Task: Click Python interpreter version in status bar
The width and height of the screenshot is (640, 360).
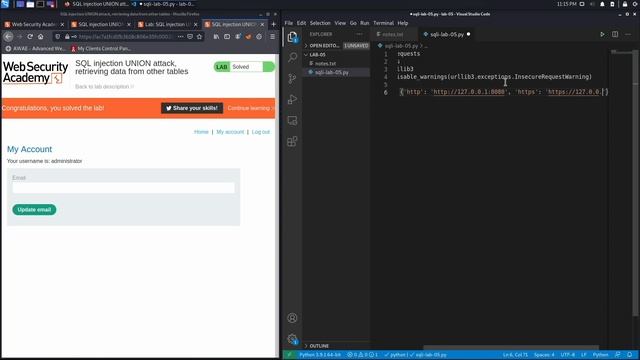Action: click(x=320, y=355)
